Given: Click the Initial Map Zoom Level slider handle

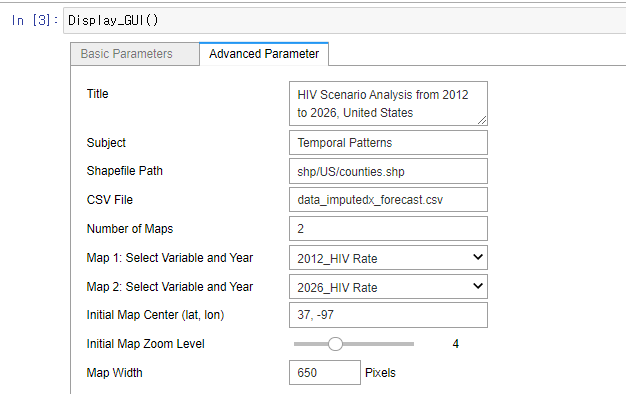Looking at the screenshot, I should coord(335,344).
